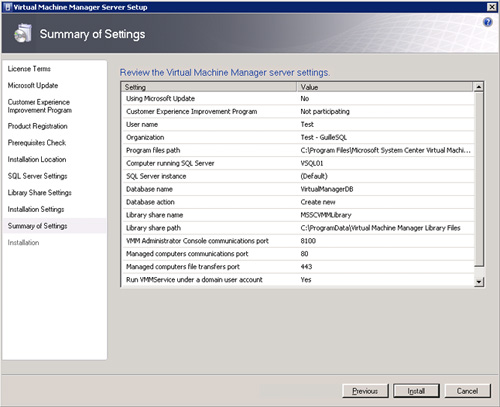Click the Value column header

(385, 87)
